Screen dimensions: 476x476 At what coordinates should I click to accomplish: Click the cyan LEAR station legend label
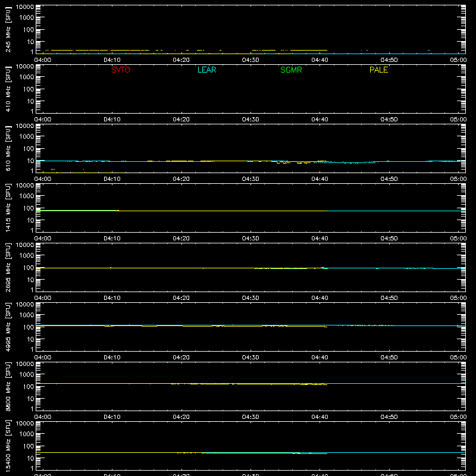pyautogui.click(x=206, y=70)
